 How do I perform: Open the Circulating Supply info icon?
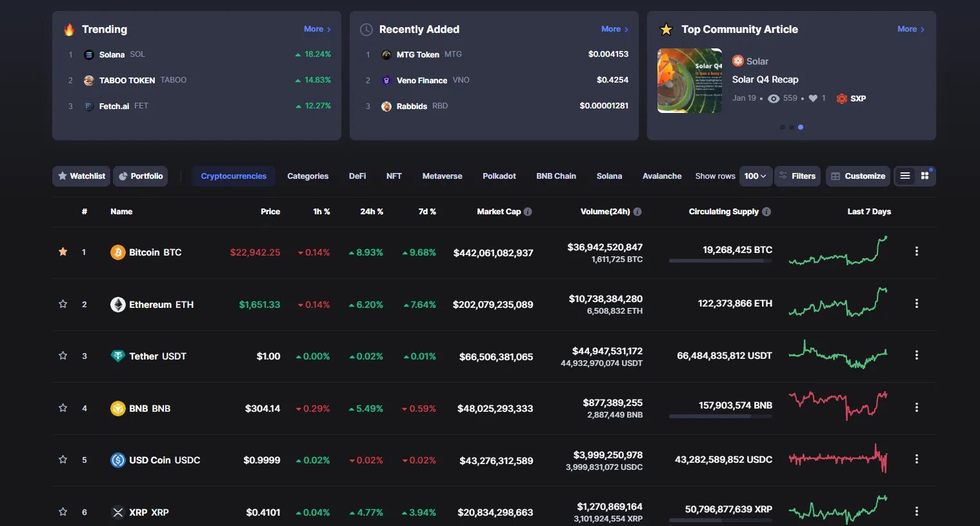pos(766,212)
